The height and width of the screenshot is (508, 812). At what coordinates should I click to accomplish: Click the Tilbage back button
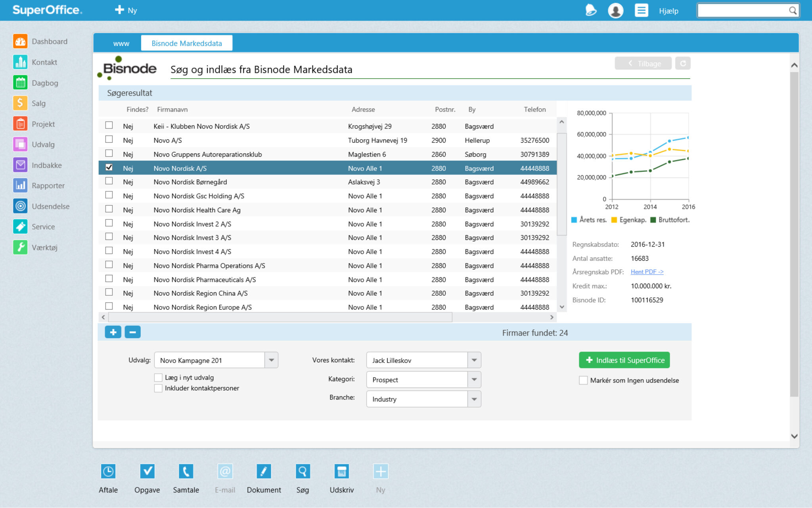pos(643,63)
